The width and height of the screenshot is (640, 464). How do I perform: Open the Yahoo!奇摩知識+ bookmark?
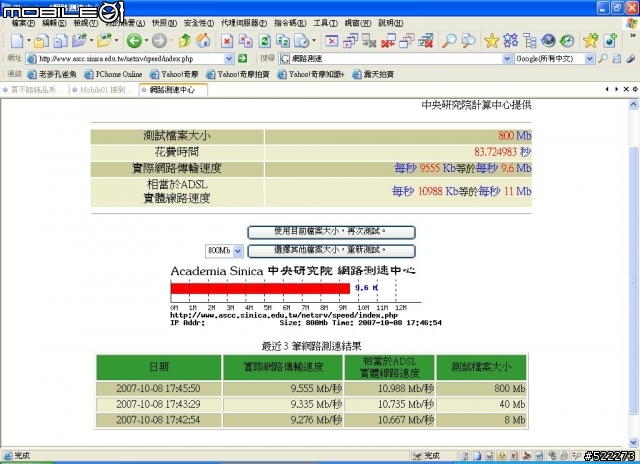coord(311,74)
